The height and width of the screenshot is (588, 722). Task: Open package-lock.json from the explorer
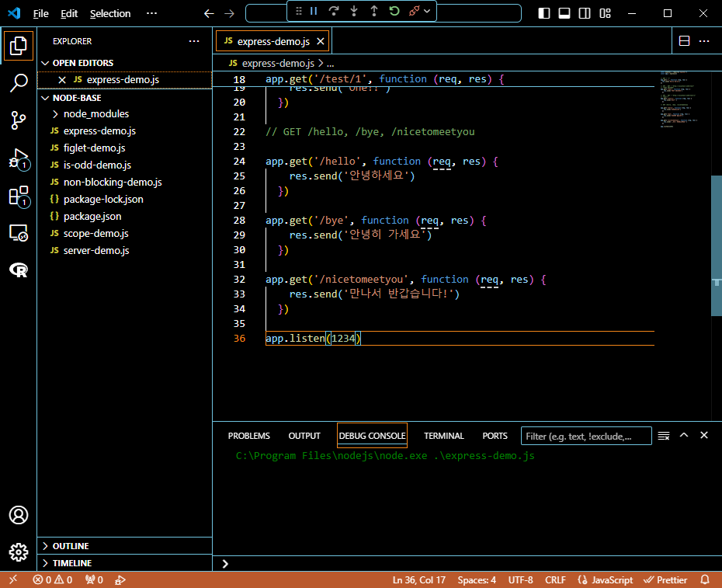pyautogui.click(x=124, y=199)
